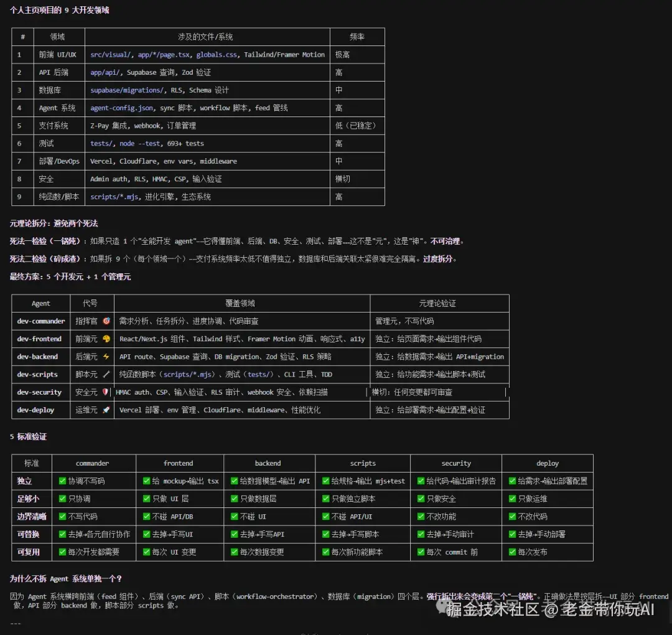Viewport: 672px width, 635px height.
Task: Click the heading 为什么不拆 Agent 系统单独一个？
Action: (66, 579)
